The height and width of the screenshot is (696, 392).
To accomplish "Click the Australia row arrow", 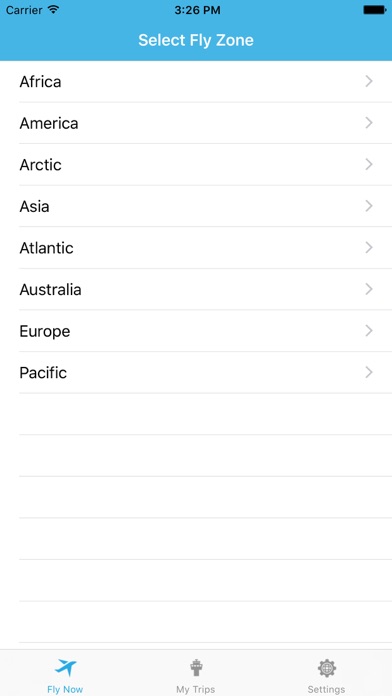I will [x=369, y=289].
